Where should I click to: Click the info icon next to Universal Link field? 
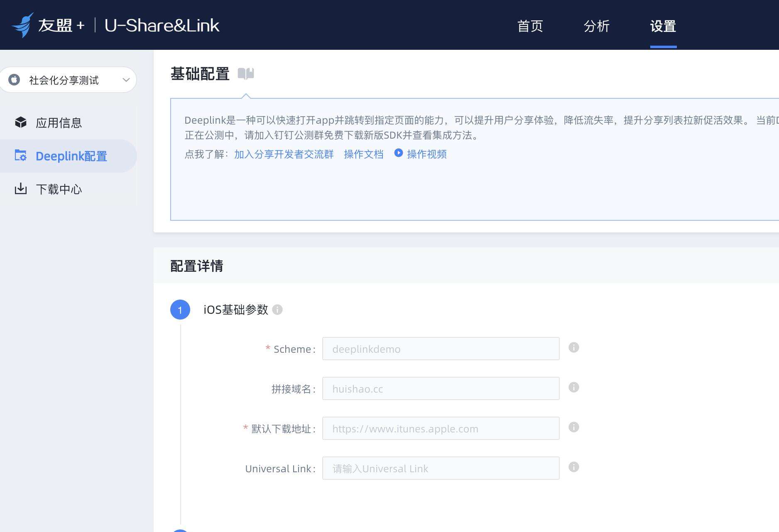(574, 467)
